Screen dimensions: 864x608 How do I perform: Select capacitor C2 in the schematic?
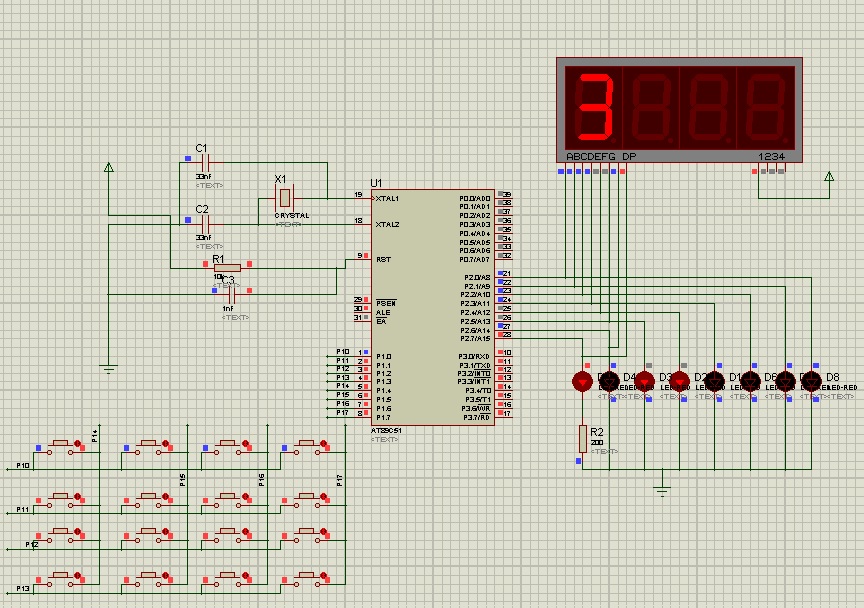(x=204, y=222)
